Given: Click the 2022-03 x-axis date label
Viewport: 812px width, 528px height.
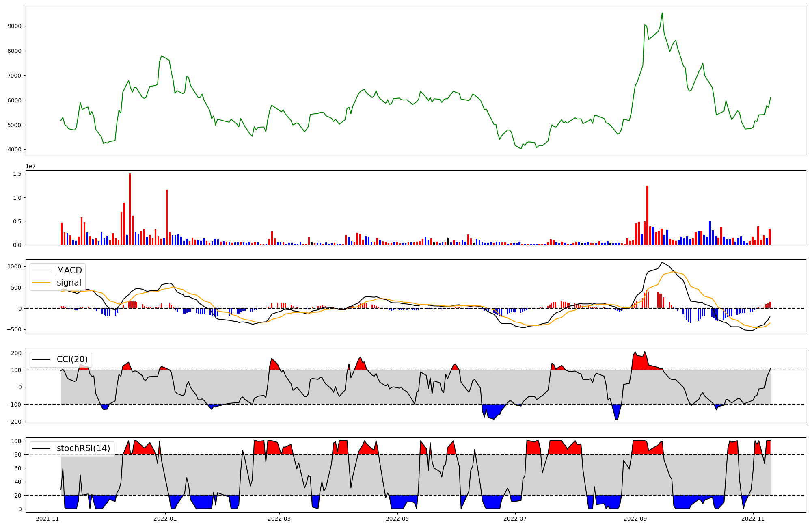Looking at the screenshot, I should [279, 519].
